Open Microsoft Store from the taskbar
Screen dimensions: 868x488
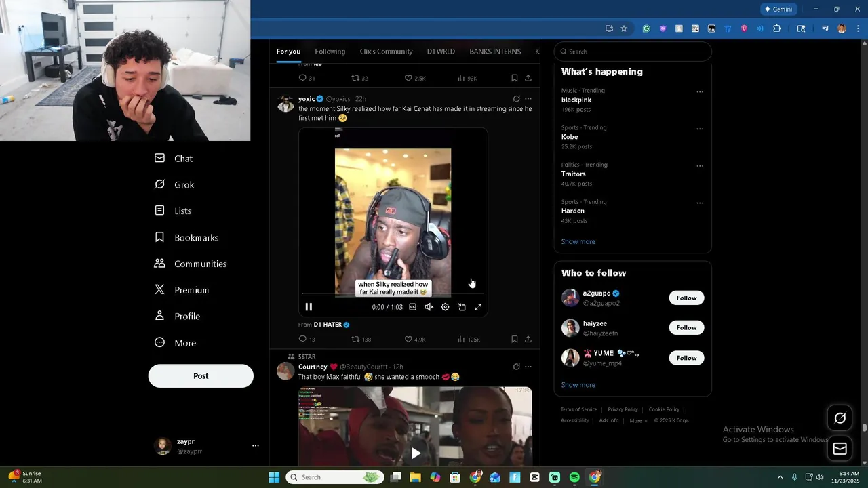click(x=455, y=477)
